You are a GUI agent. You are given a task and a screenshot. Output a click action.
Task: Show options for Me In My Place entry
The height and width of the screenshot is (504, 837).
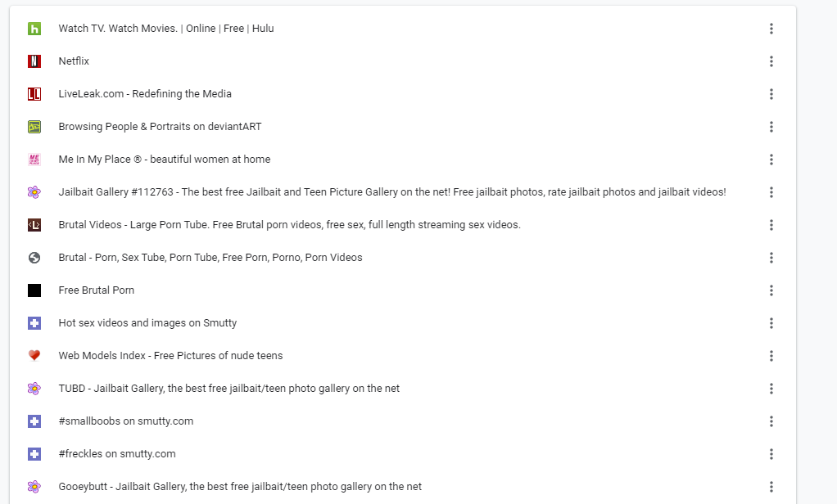click(x=771, y=160)
